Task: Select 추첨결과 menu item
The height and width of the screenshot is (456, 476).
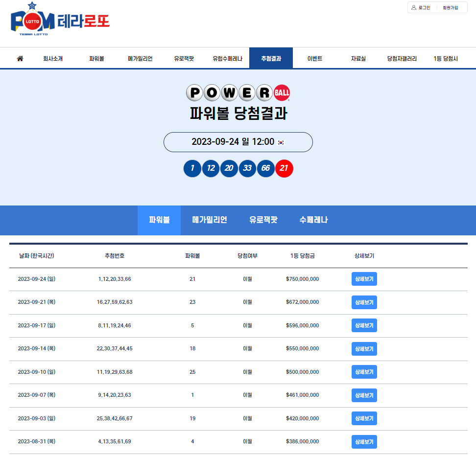Action: 271,58
